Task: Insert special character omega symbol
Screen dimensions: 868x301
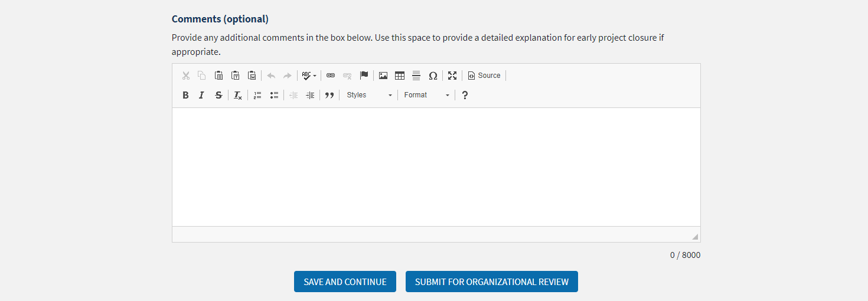Action: 433,76
